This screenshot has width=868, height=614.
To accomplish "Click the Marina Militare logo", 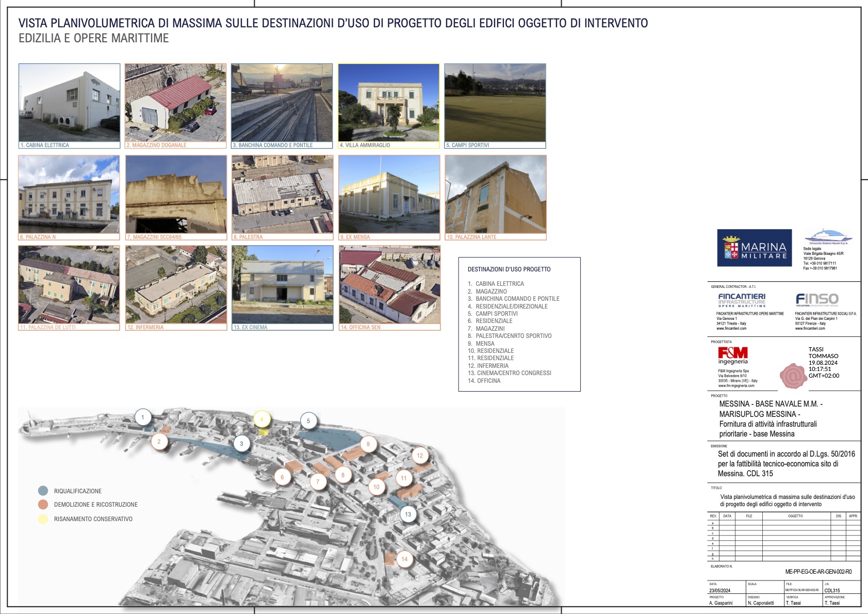I will [754, 248].
